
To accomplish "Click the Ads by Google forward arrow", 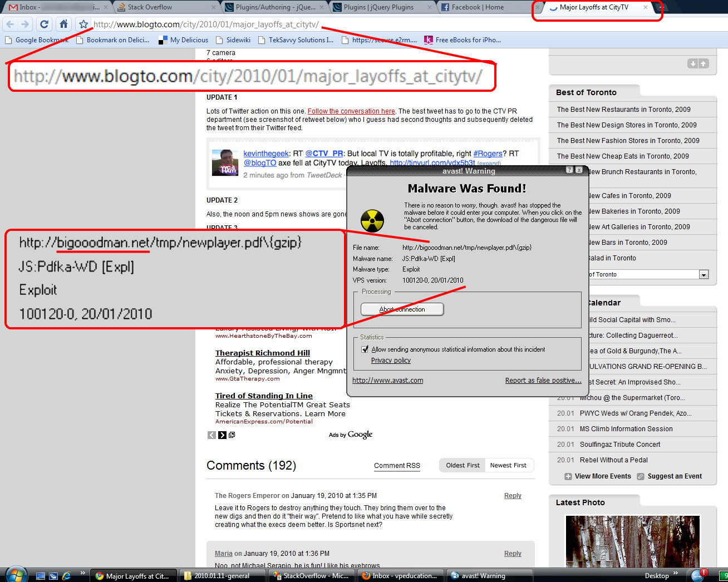I will click(222, 435).
